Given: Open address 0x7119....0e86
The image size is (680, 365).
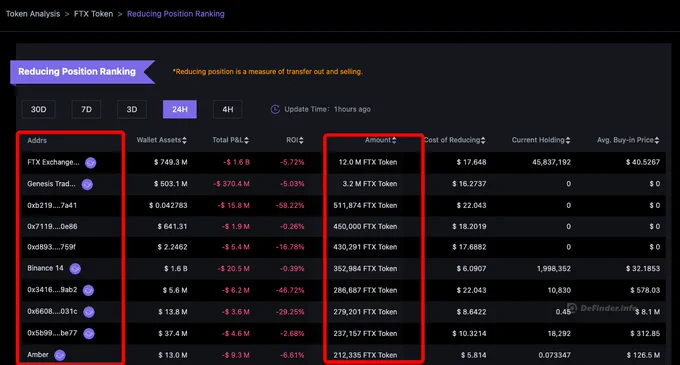Looking at the screenshot, I should point(52,226).
